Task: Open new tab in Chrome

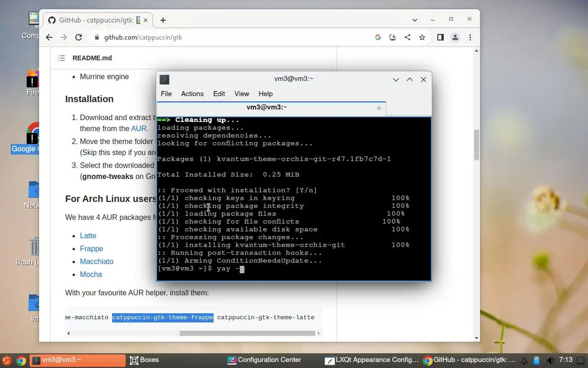Action: (x=163, y=20)
